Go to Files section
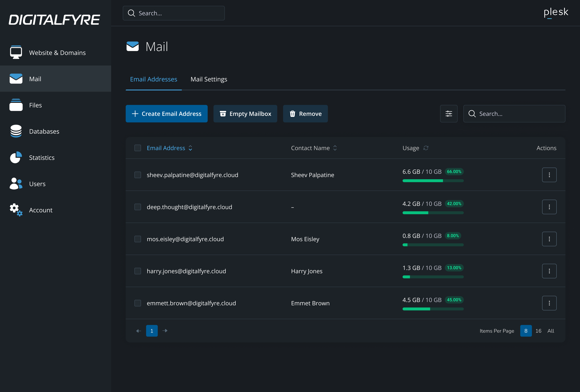 point(55,105)
